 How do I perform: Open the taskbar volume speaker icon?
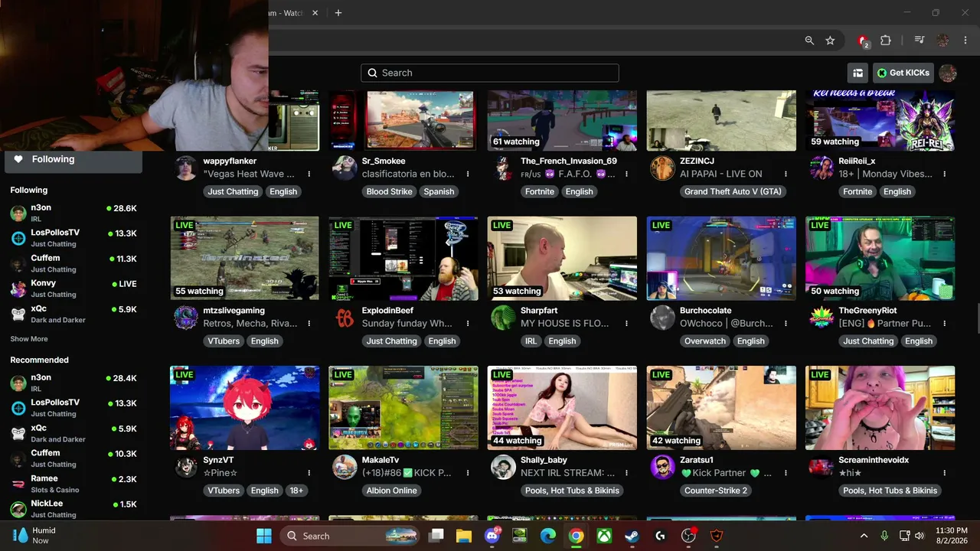coord(920,536)
